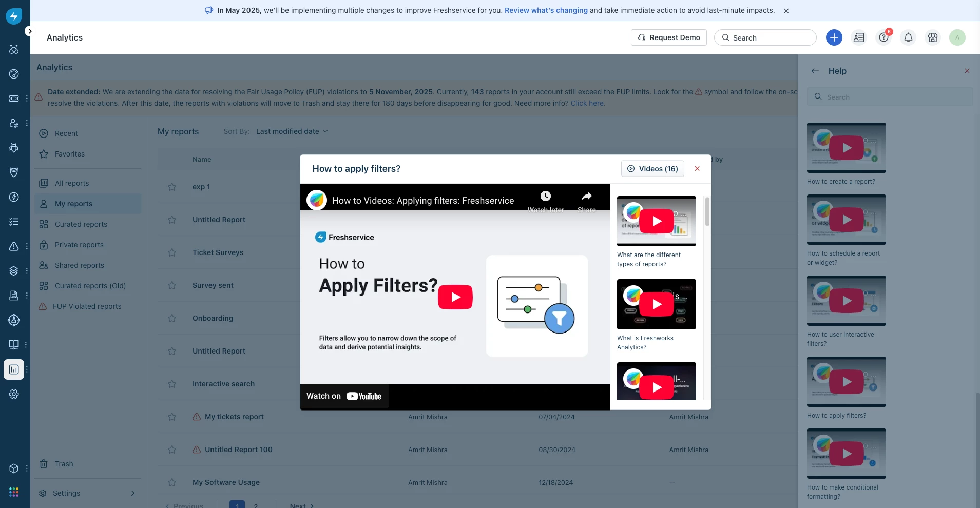
Task: Open the Sort By Last modified date dropdown
Action: point(292,131)
